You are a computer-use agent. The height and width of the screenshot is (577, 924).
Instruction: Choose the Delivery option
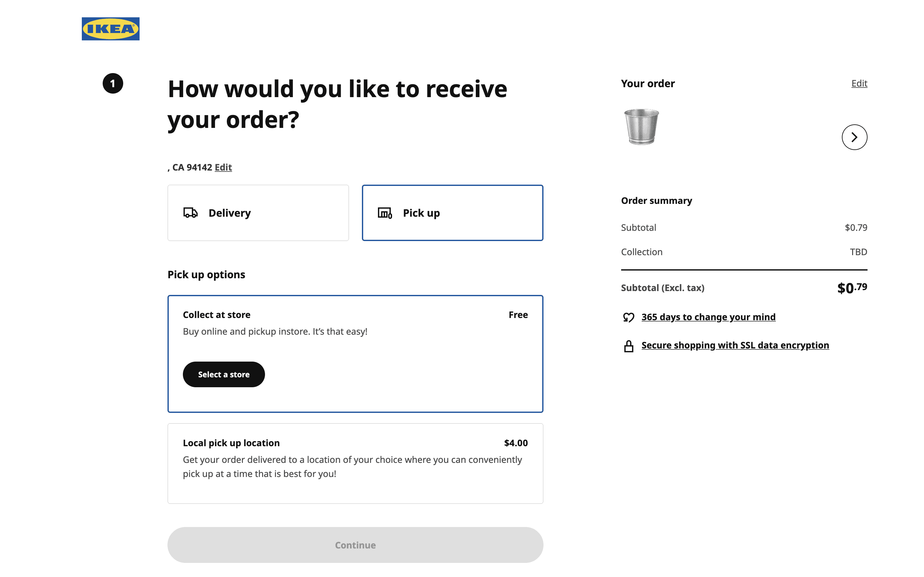258,213
